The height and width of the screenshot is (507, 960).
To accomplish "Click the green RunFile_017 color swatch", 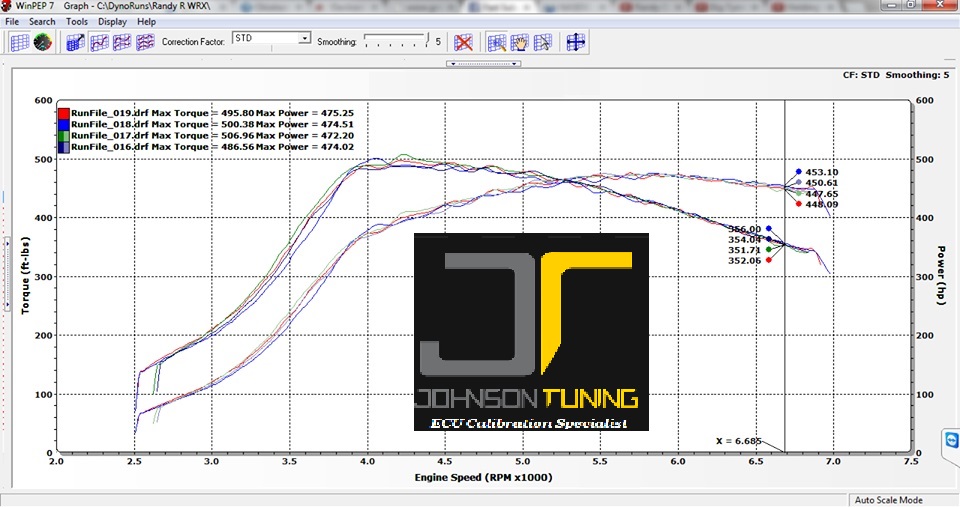I will coord(64,136).
